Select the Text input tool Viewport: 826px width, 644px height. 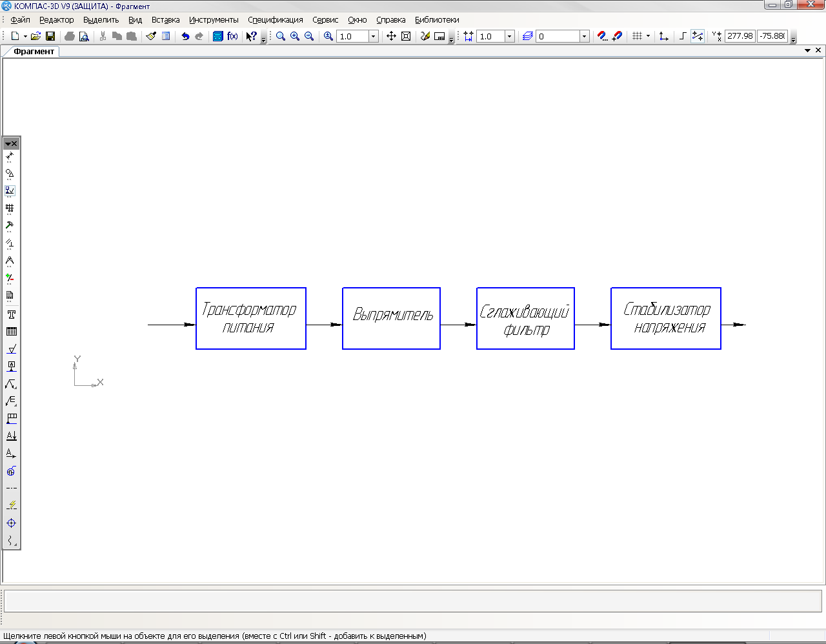[11, 314]
